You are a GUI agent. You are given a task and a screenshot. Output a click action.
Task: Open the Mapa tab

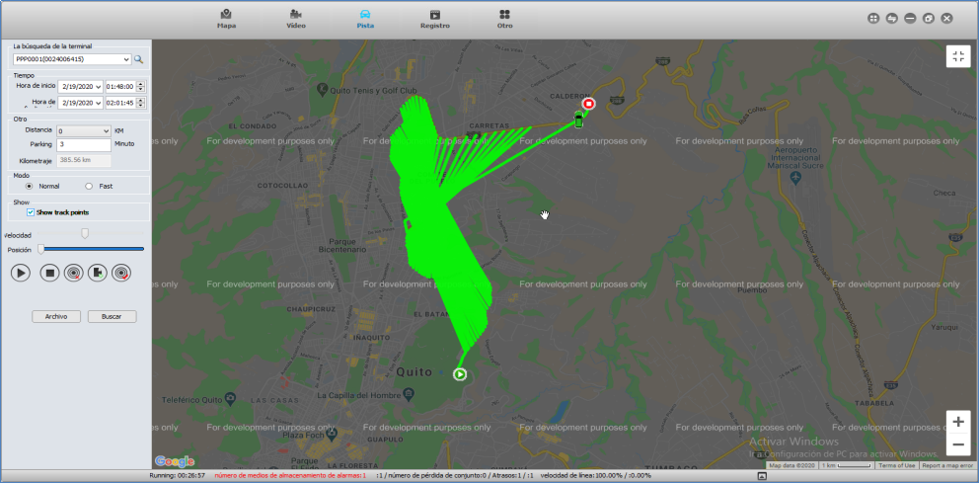click(x=226, y=19)
